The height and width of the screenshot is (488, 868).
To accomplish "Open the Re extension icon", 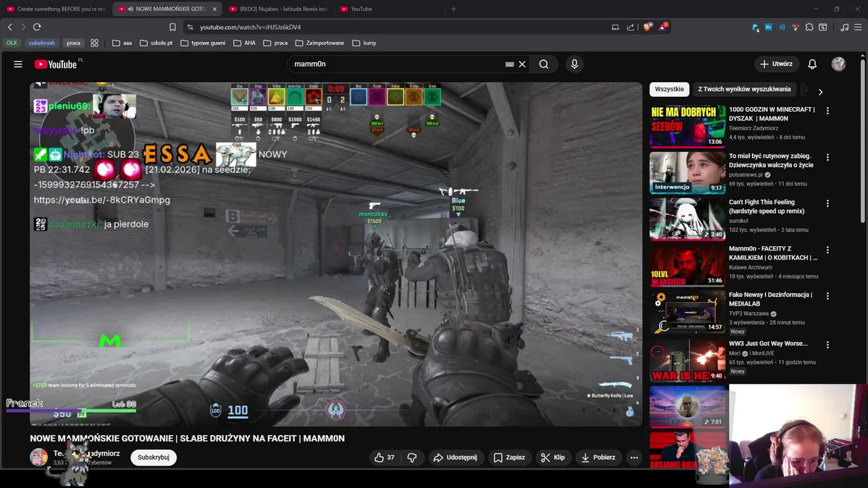I will pos(768,27).
